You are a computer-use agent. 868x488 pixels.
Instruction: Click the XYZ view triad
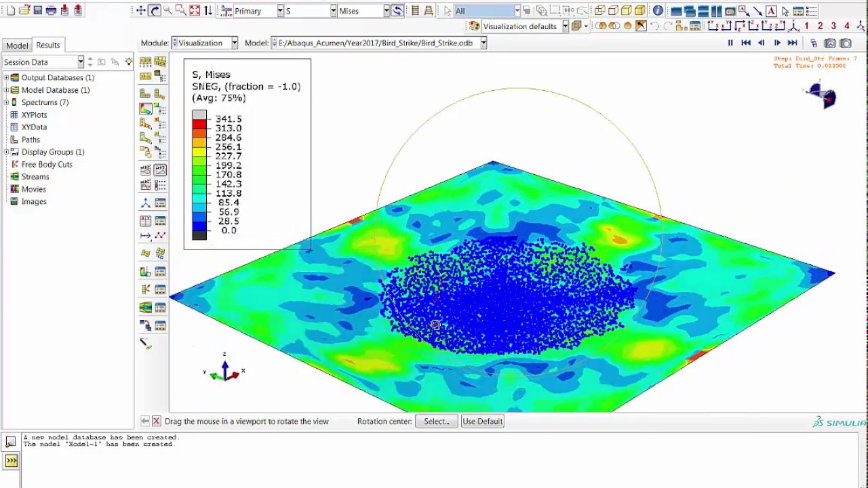point(224,368)
